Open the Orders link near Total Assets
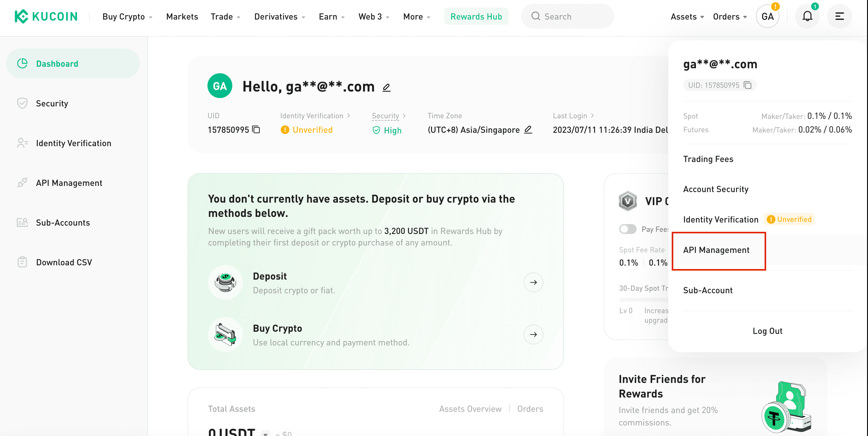Viewport: 868px width, 436px height. [530, 409]
